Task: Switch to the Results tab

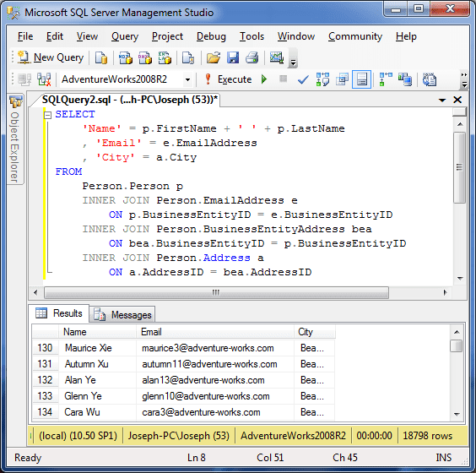Action: (59, 313)
